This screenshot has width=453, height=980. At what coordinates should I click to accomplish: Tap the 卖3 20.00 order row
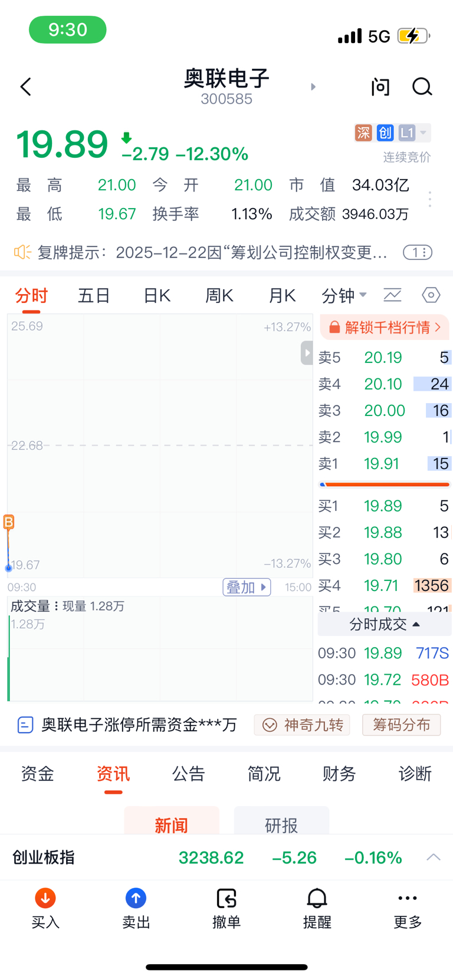(385, 411)
